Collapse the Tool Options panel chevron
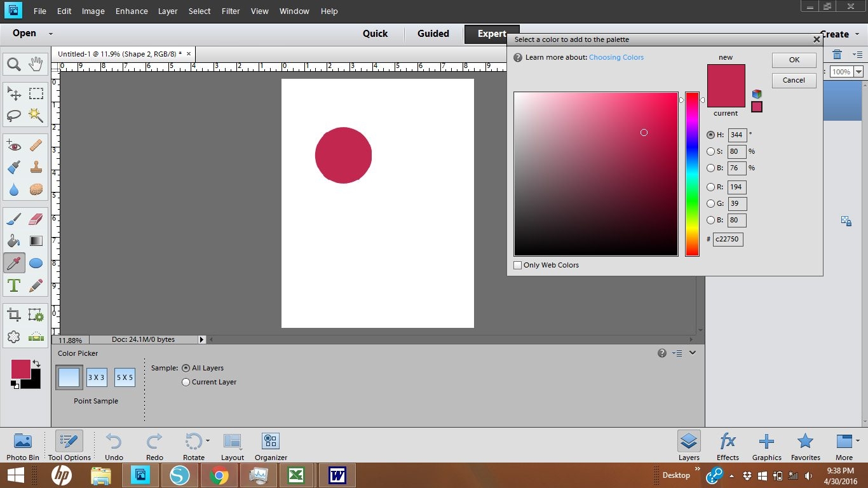This screenshot has height=488, width=868. (693, 353)
